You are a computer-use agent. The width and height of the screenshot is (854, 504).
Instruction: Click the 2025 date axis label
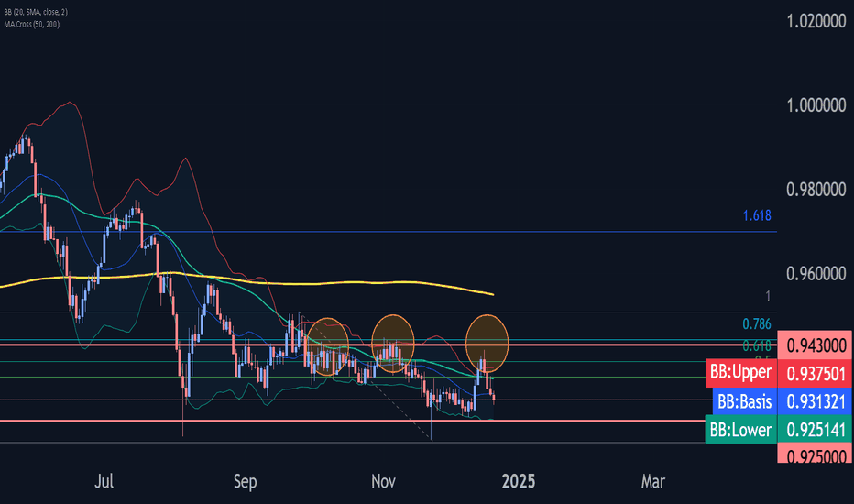519,481
